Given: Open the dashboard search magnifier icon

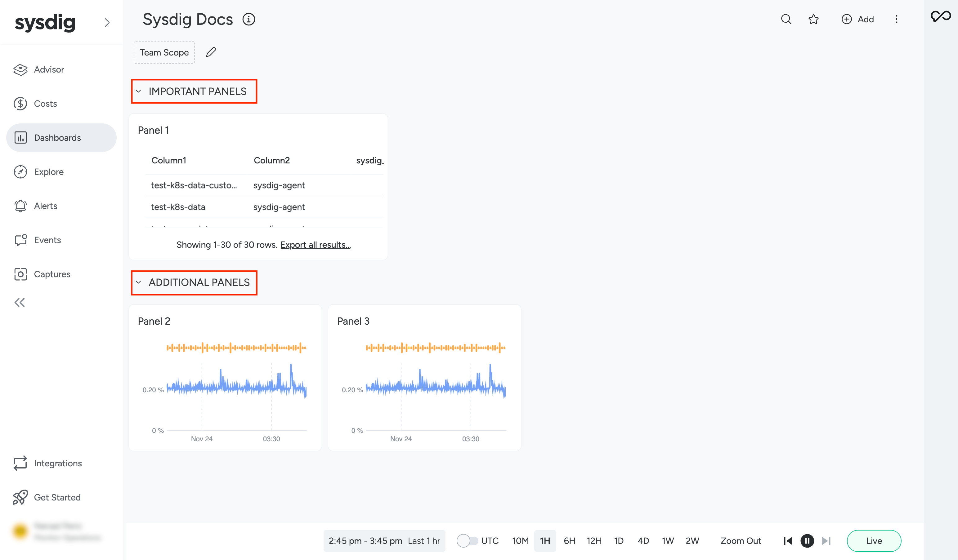Looking at the screenshot, I should [x=786, y=19].
